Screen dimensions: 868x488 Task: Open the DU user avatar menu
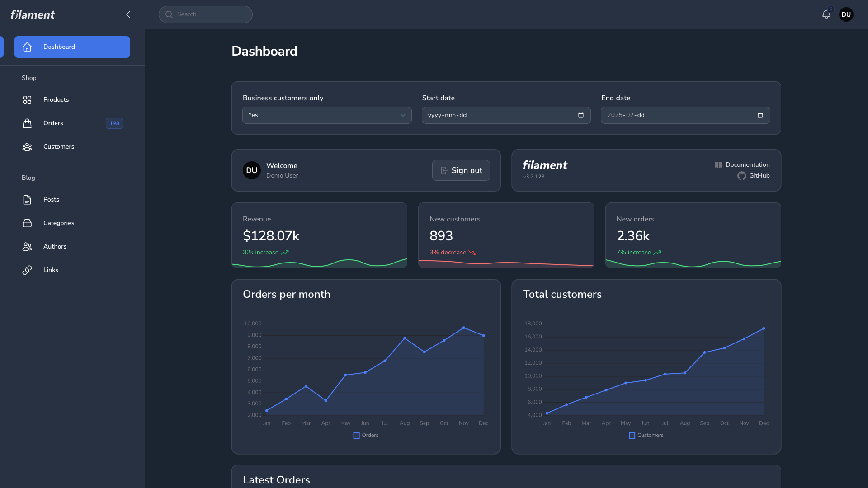coord(846,14)
